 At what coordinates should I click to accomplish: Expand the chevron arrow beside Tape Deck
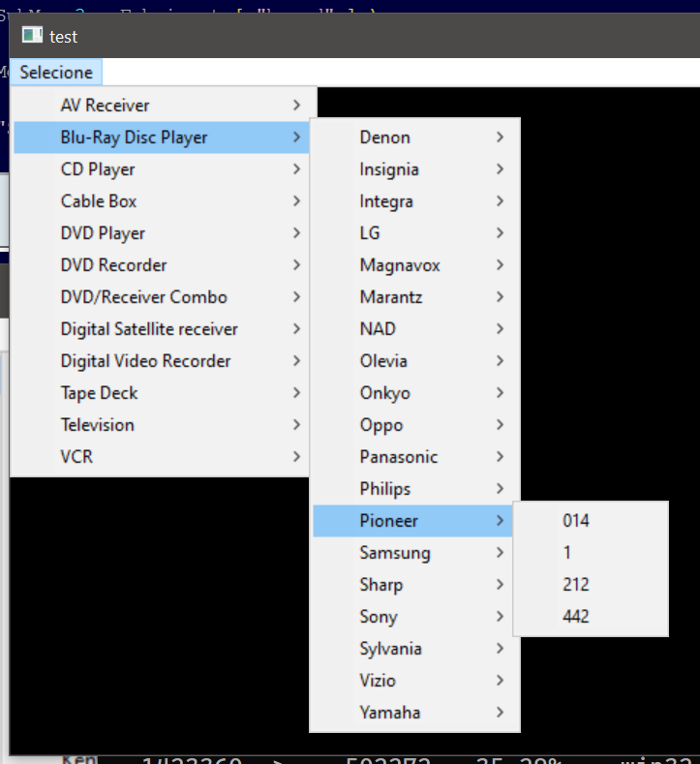coord(296,393)
